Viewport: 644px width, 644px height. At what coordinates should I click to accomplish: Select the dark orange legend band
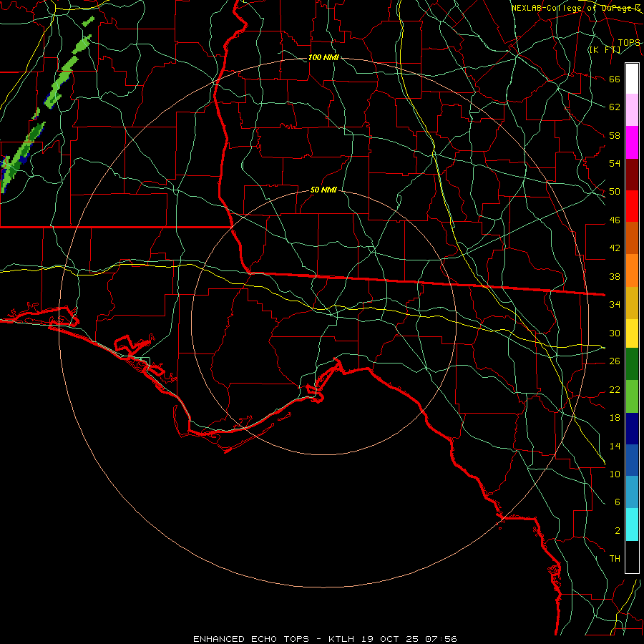tap(632, 238)
